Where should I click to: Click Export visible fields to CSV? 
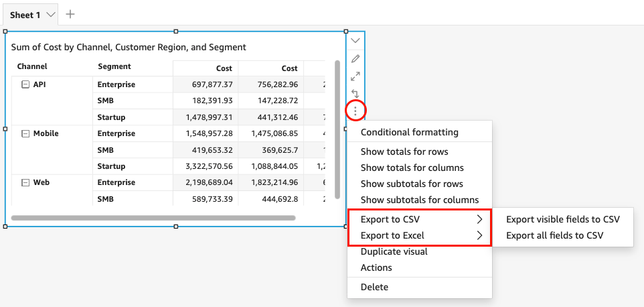click(562, 219)
